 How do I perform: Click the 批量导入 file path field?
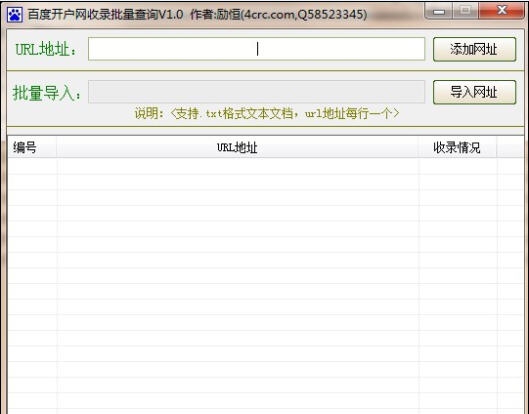point(256,92)
